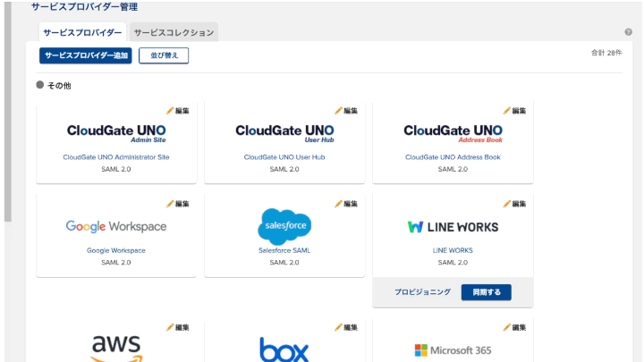Viewport: 644px width, 362px height.
Task: Click SAML 2.0 under Address Book
Action: click(x=453, y=169)
